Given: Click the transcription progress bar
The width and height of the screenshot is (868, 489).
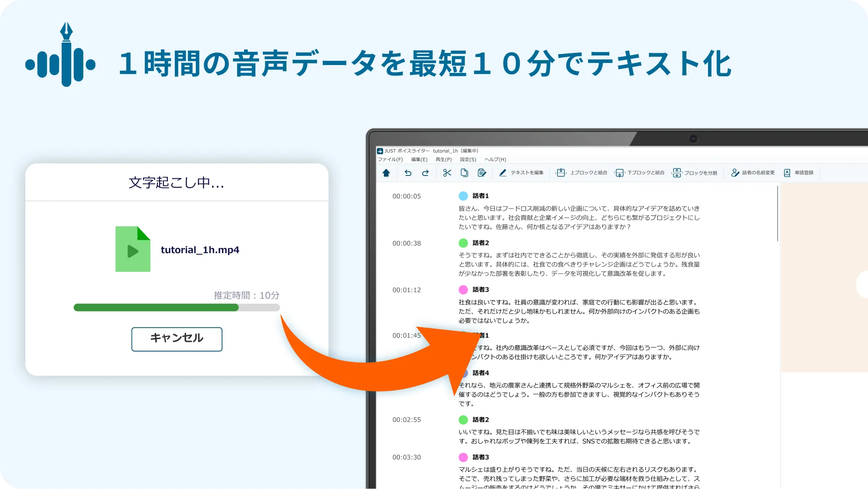Looking at the screenshot, I should tap(177, 307).
